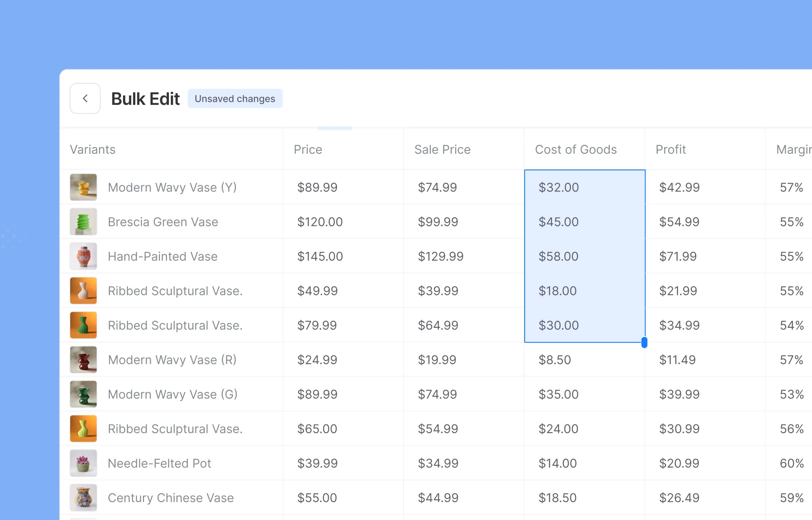Open the Modern Wavy Vase (R) thumbnail
The height and width of the screenshot is (520, 812).
(x=83, y=360)
